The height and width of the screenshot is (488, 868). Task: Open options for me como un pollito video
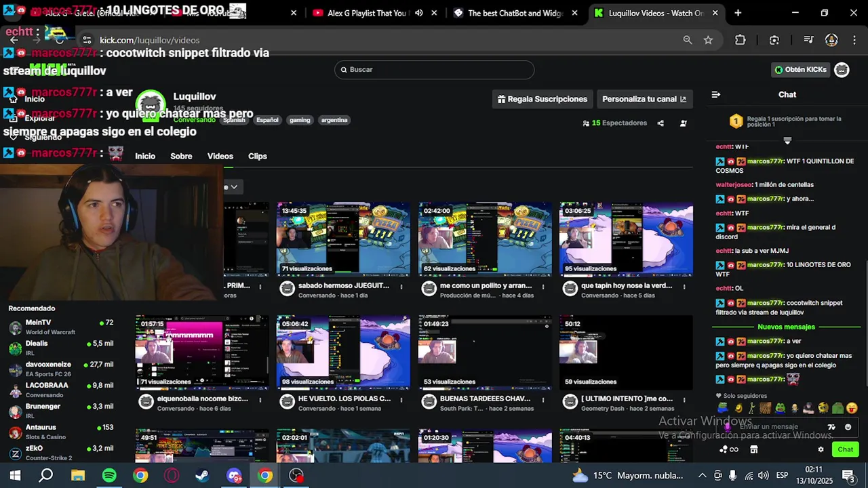coord(542,287)
